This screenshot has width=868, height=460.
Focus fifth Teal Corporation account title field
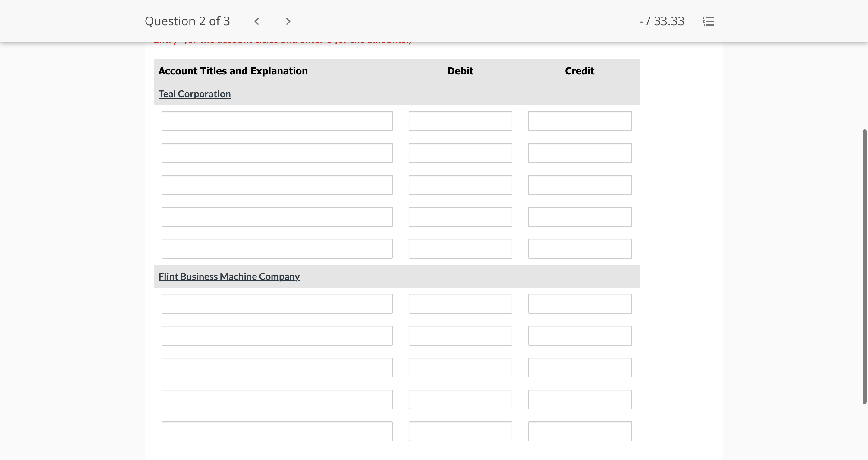click(x=277, y=249)
